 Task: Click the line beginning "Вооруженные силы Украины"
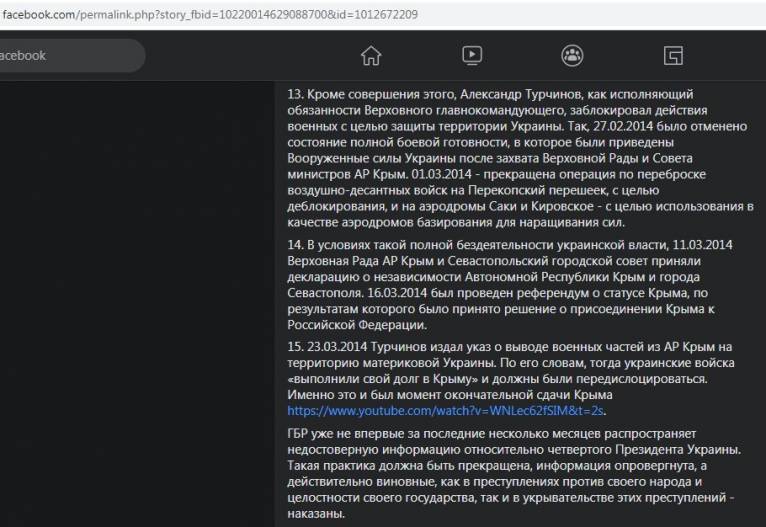pos(489,158)
